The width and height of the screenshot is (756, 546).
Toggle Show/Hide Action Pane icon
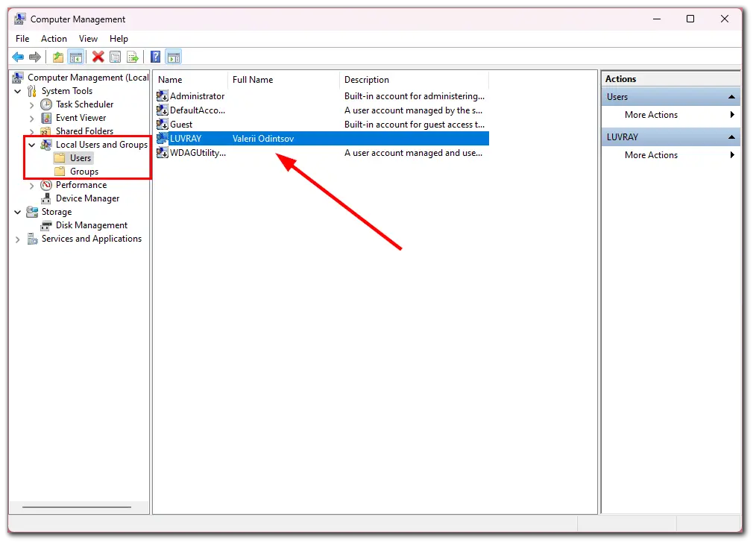coord(173,57)
